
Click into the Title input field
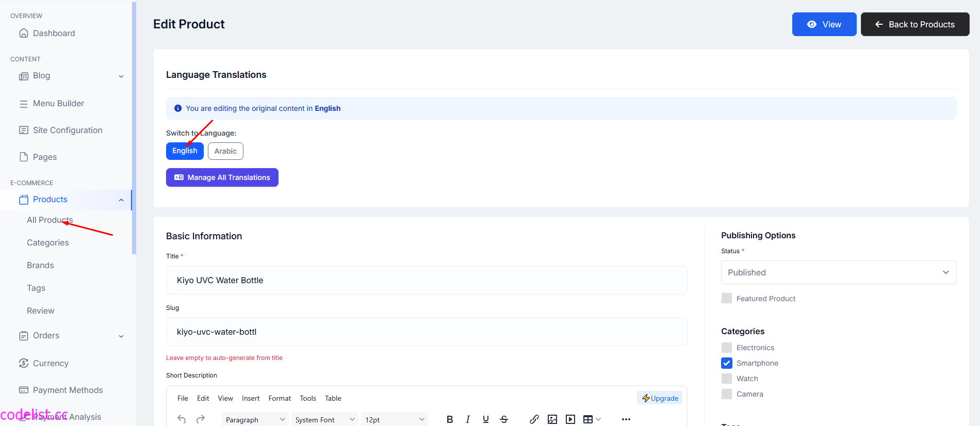(427, 280)
